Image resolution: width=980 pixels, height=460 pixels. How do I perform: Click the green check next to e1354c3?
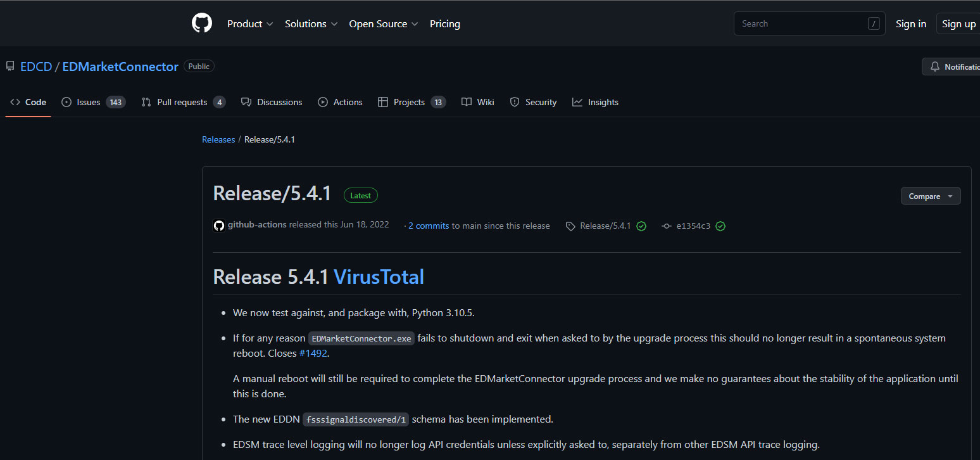pyautogui.click(x=720, y=226)
